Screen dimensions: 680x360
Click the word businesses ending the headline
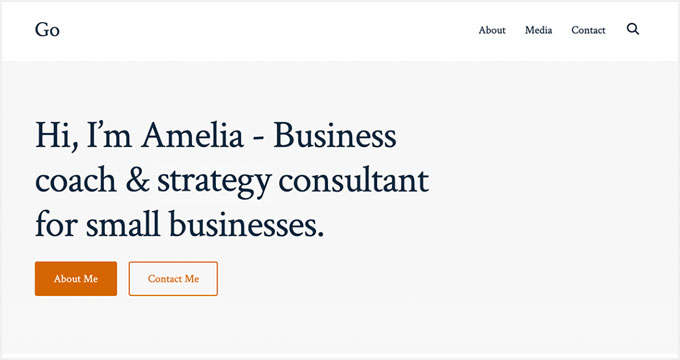click(246, 225)
